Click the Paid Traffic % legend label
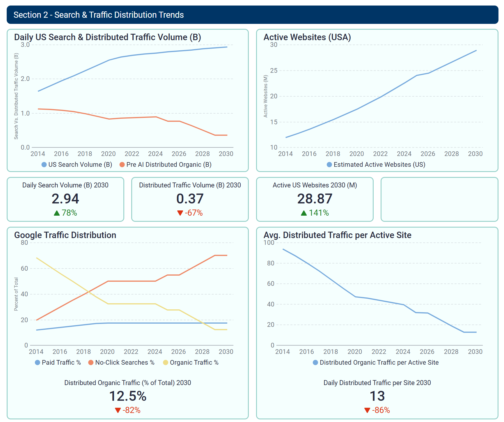Image resolution: width=504 pixels, height=422 pixels. coord(61,363)
